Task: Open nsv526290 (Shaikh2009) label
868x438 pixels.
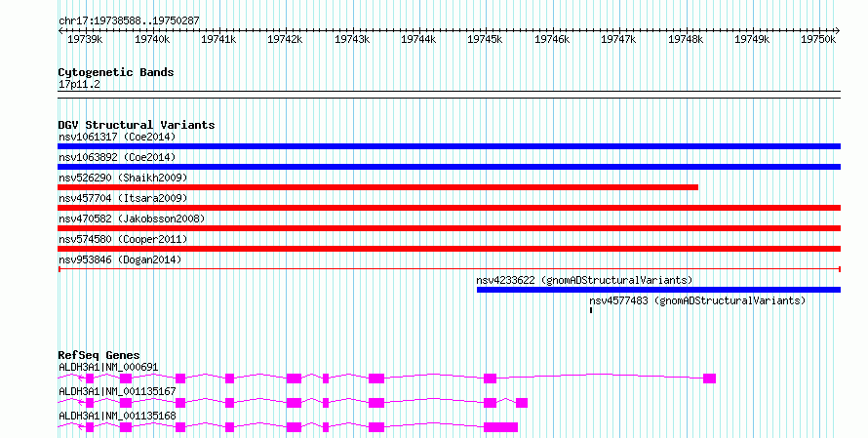Action: 123,178
